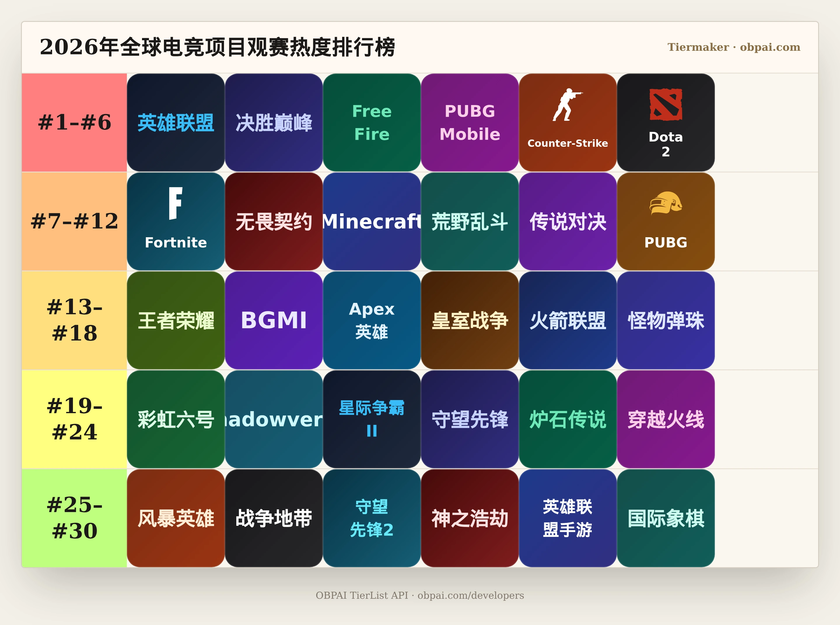
Task: Select the orange #7-#12 tier label
Action: (74, 221)
